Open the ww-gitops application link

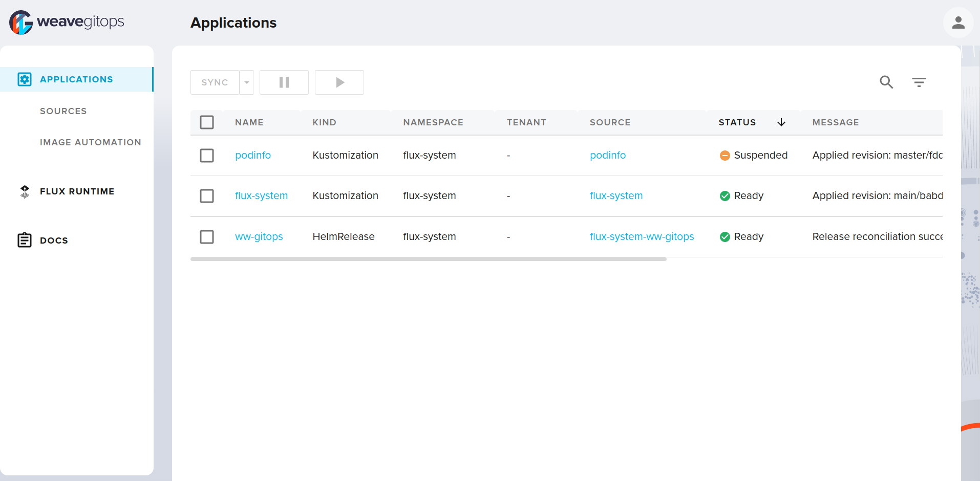click(259, 236)
